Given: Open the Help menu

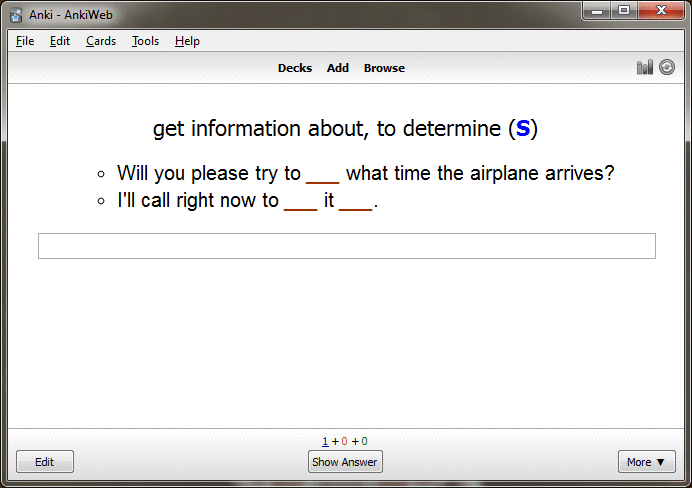Looking at the screenshot, I should (187, 41).
